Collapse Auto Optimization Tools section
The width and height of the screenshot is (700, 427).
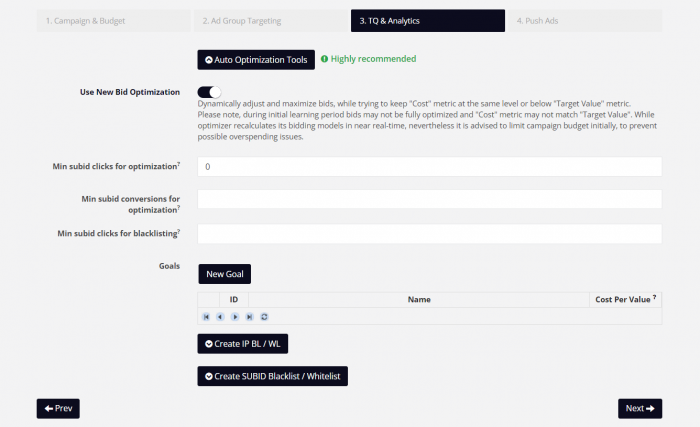(256, 60)
